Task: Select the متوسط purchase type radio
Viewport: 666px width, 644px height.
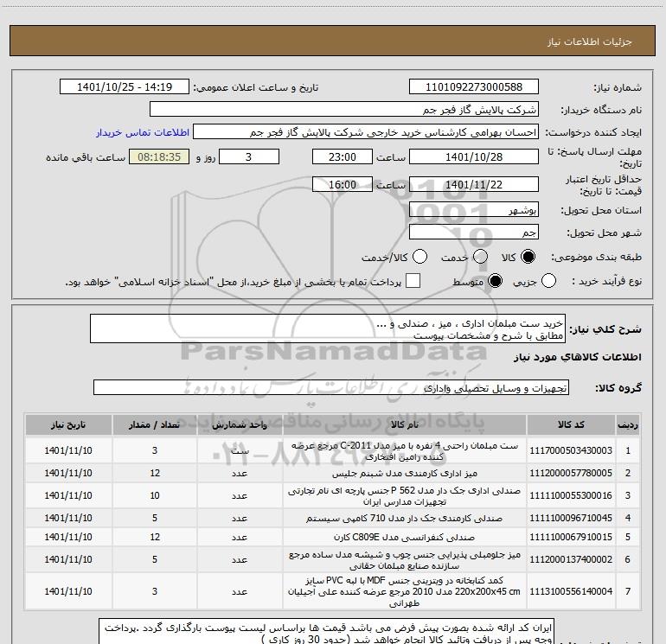Action: pyautogui.click(x=495, y=281)
